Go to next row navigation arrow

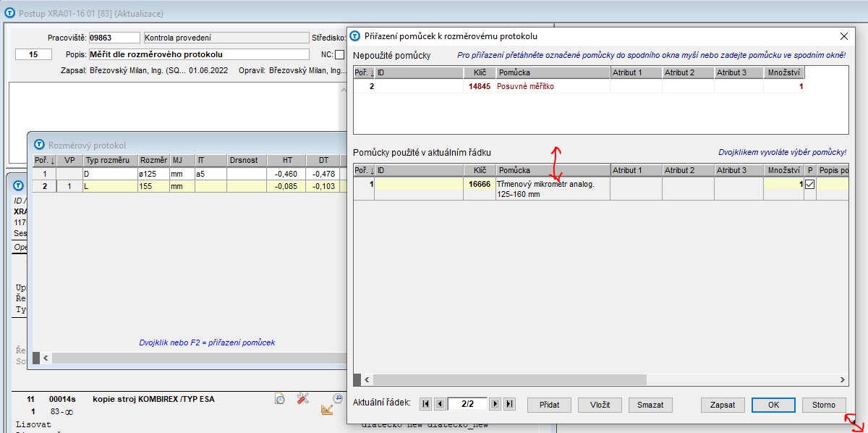click(495, 404)
